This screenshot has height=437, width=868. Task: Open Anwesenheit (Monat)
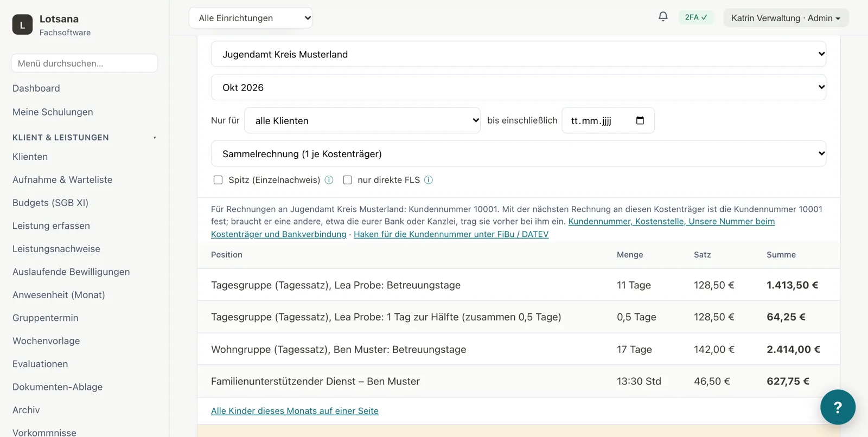click(59, 295)
